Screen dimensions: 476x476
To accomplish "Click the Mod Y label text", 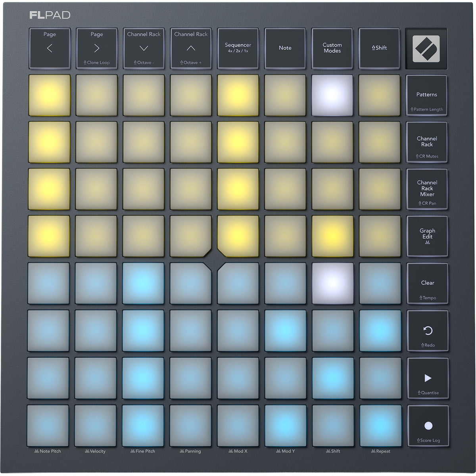I will [x=288, y=451].
